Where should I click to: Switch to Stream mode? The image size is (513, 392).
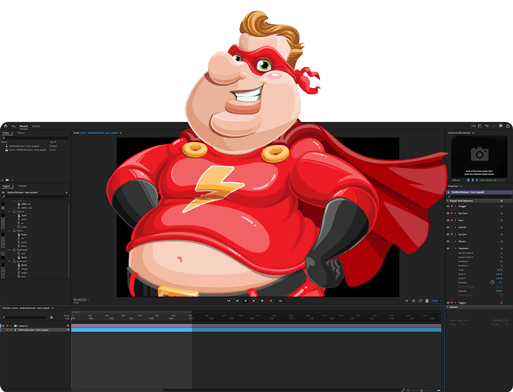(x=36, y=126)
